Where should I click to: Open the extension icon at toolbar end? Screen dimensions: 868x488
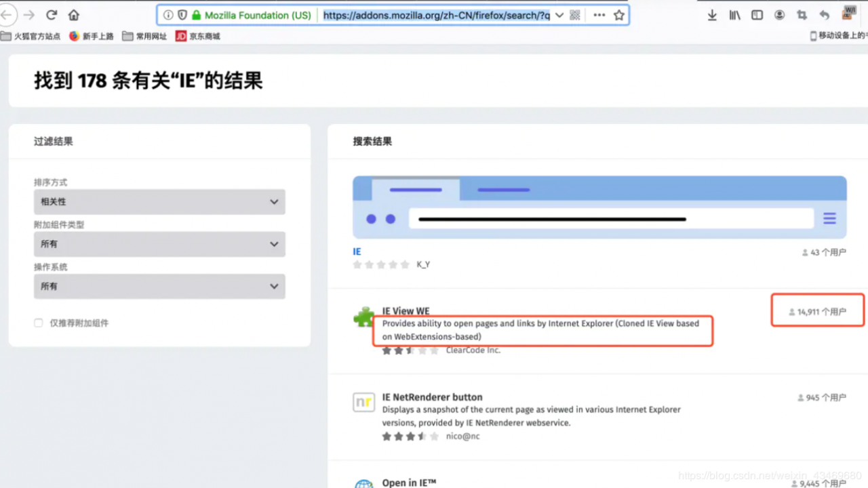click(x=849, y=13)
